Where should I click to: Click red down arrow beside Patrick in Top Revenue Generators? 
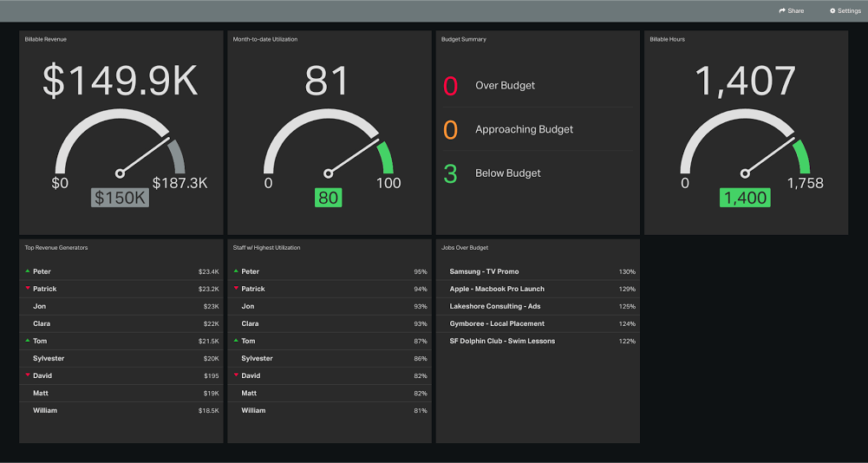[28, 289]
